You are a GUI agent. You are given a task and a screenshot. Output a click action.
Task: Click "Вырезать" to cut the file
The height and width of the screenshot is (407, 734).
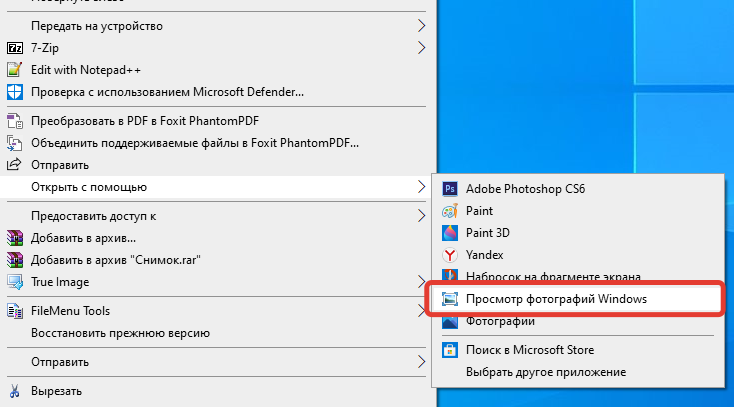pyautogui.click(x=56, y=391)
